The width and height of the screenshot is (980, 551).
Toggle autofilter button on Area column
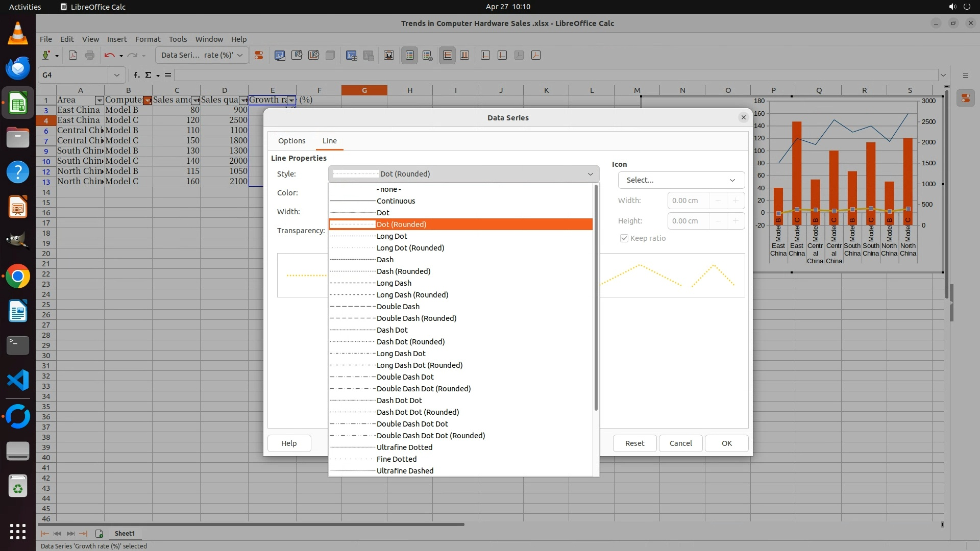100,101
